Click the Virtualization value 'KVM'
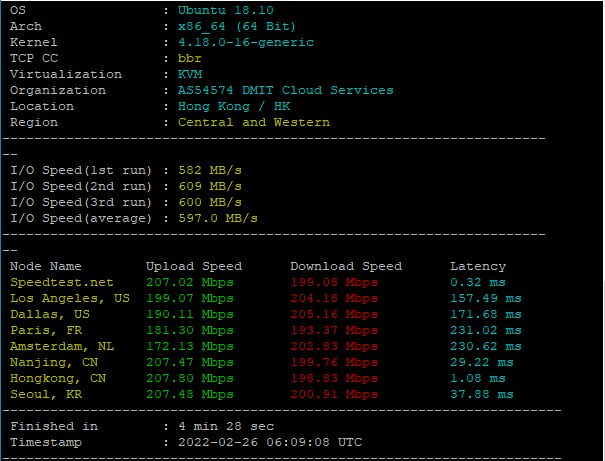The height and width of the screenshot is (461, 605). tap(190, 74)
